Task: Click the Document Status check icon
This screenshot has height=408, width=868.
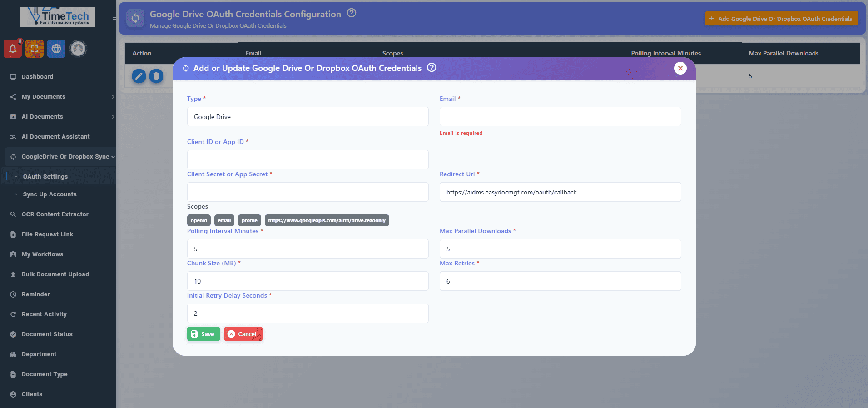Action: 13,334
